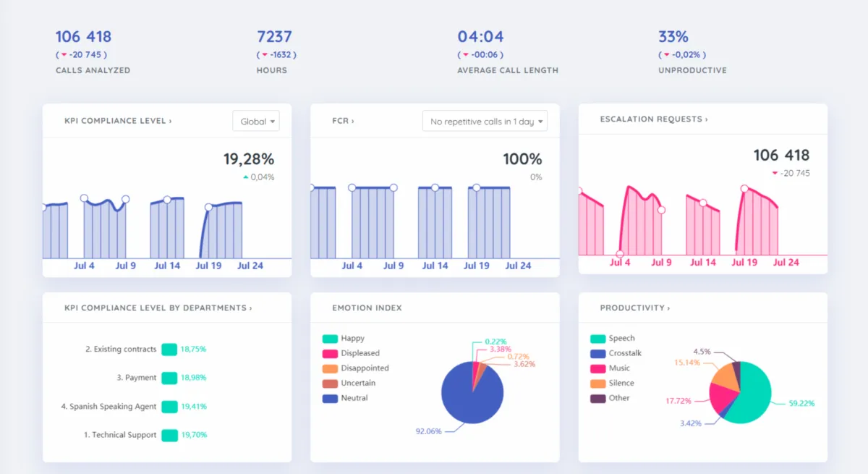The image size is (868, 474).
Task: Click the Jul 19 data point in Escalation Requests chart
Action: [x=744, y=189]
